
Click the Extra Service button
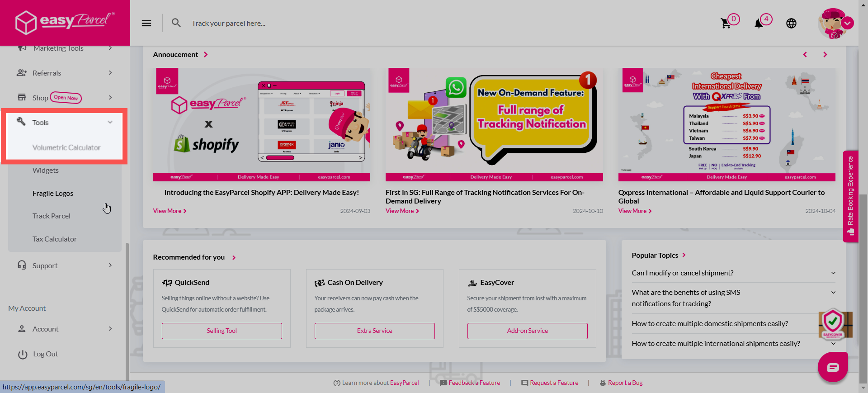click(375, 331)
